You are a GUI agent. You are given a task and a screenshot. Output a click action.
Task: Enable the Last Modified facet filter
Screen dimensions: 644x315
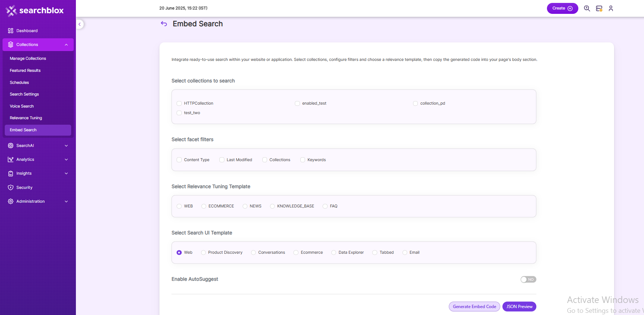[222, 160]
